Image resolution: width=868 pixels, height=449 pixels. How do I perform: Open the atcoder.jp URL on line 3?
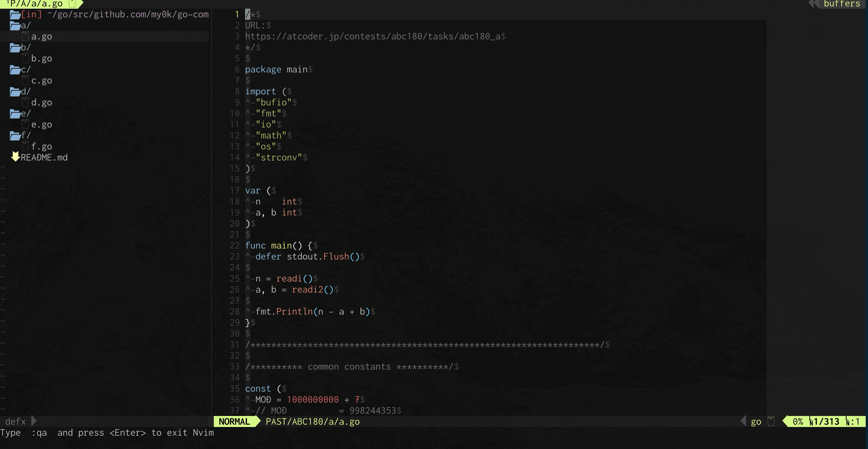point(372,36)
